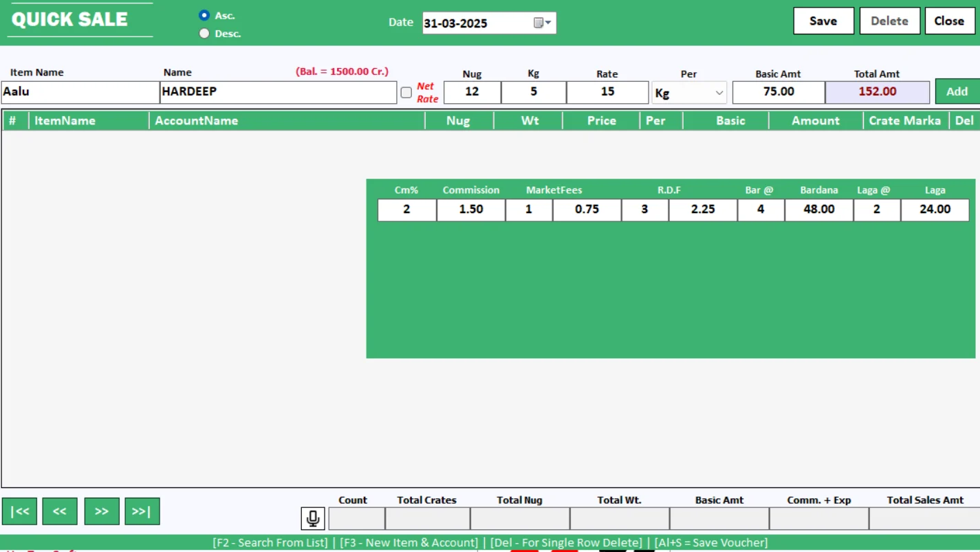Click the Amount column header
The height and width of the screenshot is (552, 980).
click(816, 121)
